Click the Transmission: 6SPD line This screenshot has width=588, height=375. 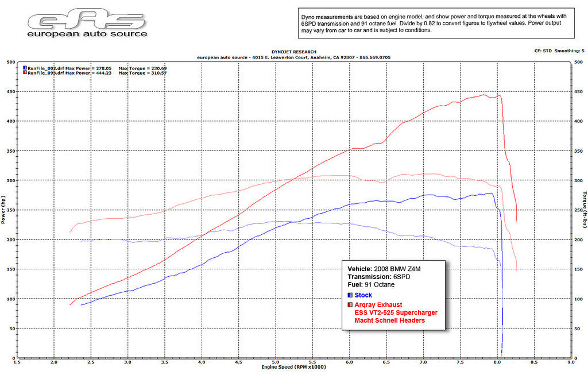pyautogui.click(x=379, y=276)
